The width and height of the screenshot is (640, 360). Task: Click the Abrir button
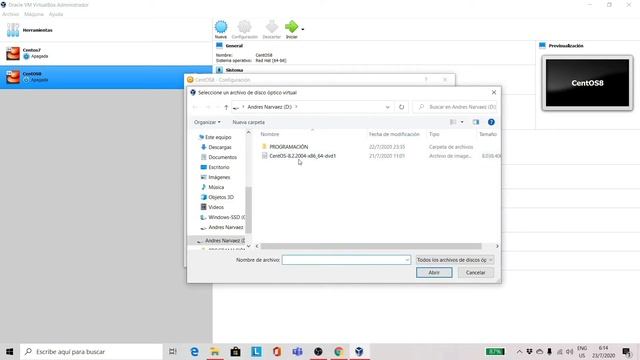click(434, 273)
